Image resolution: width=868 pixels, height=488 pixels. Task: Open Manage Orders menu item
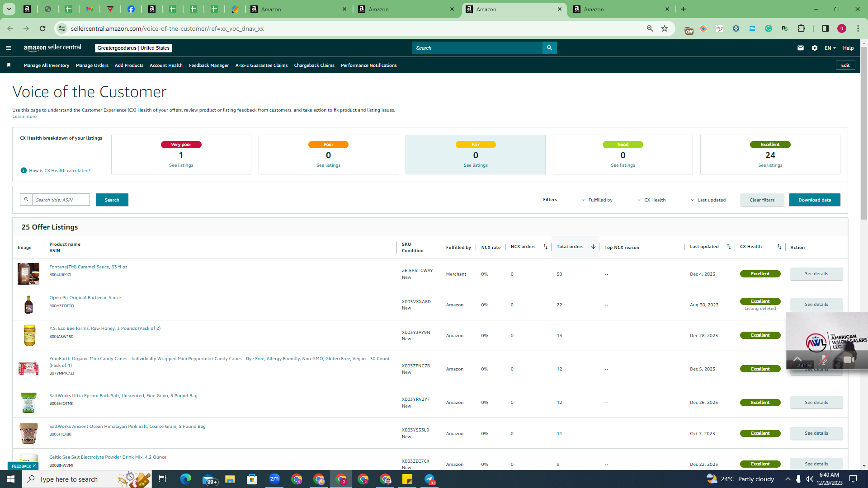pos(92,65)
